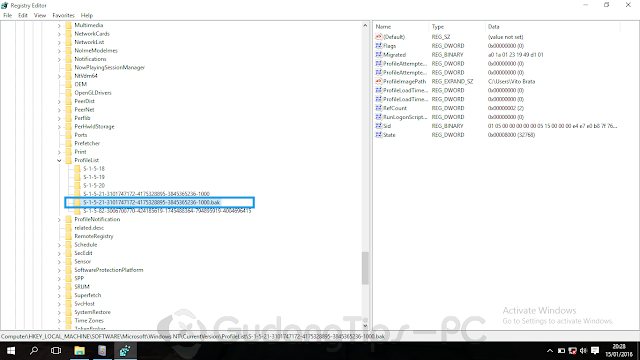Expand the PeerDist key

[59, 101]
